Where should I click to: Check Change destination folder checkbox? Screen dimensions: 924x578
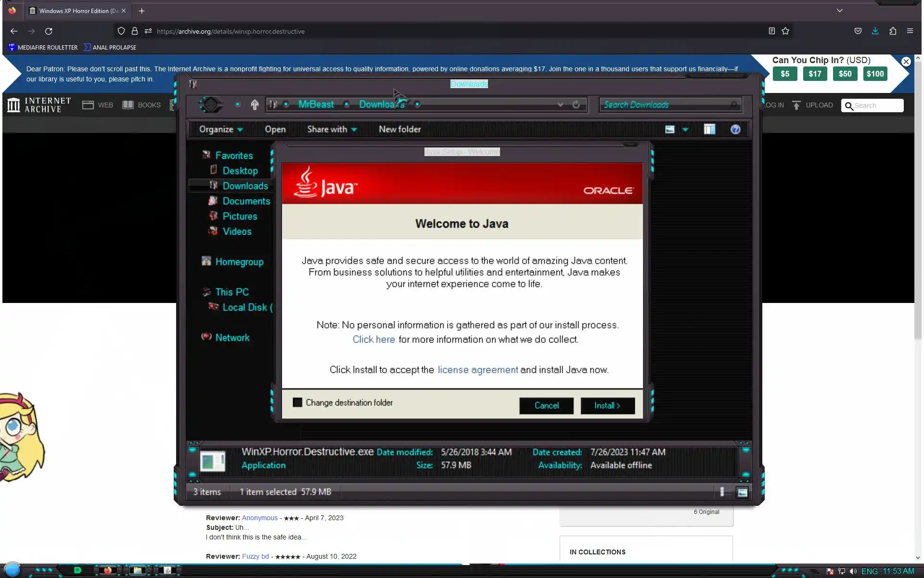coord(297,403)
